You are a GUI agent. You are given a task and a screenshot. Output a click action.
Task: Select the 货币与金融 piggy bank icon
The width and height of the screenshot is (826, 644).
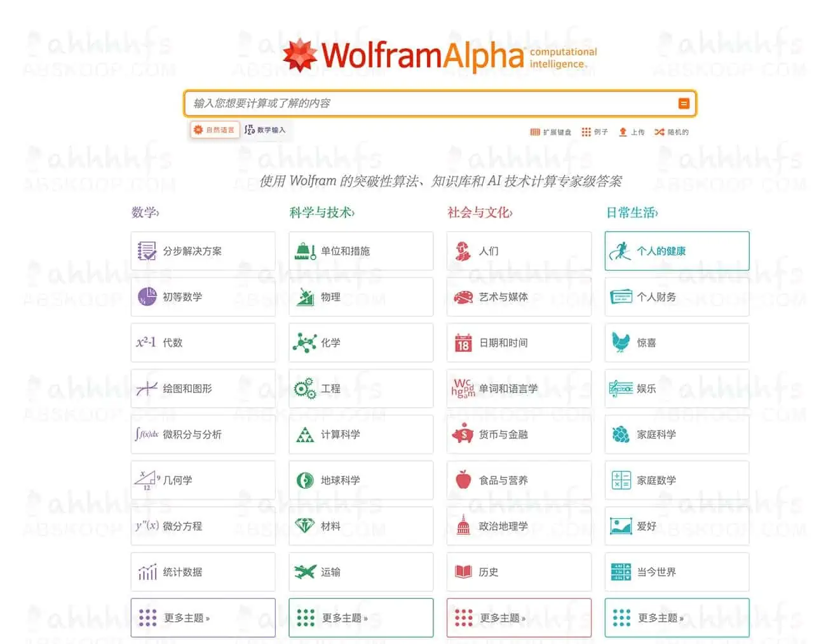pos(463,434)
